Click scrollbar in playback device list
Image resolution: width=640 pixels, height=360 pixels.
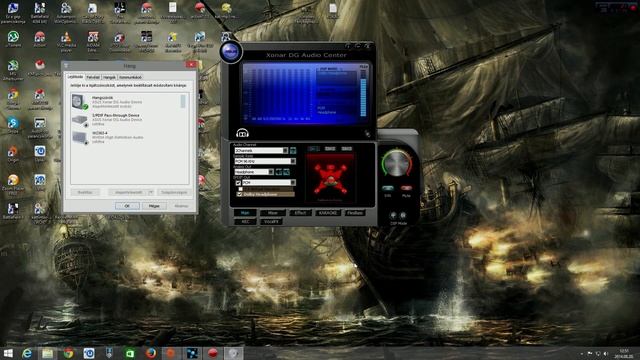183,102
